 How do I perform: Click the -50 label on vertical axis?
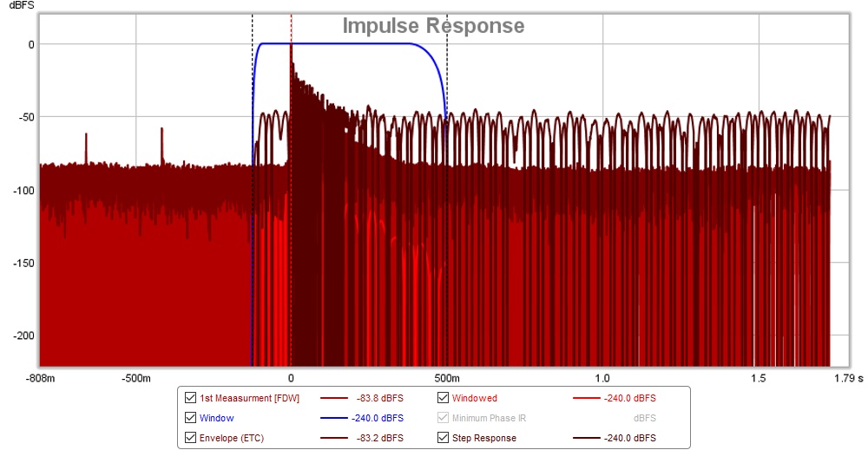[27, 117]
